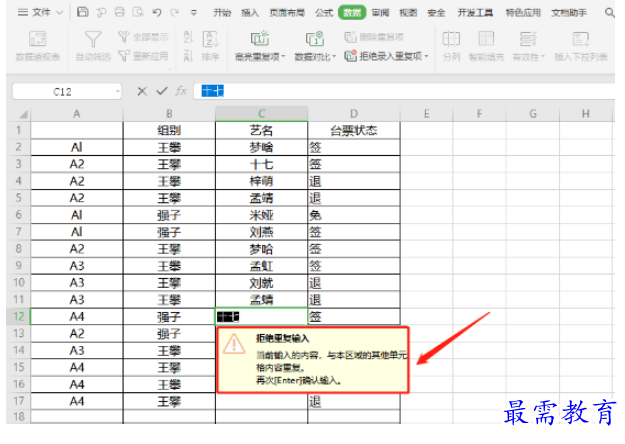
Task: Select column A header
Action: click(77, 114)
